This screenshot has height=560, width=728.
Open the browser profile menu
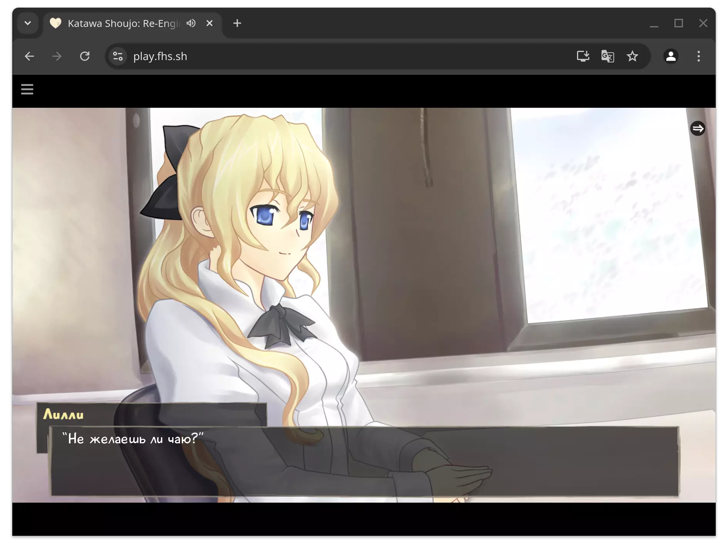coord(671,57)
